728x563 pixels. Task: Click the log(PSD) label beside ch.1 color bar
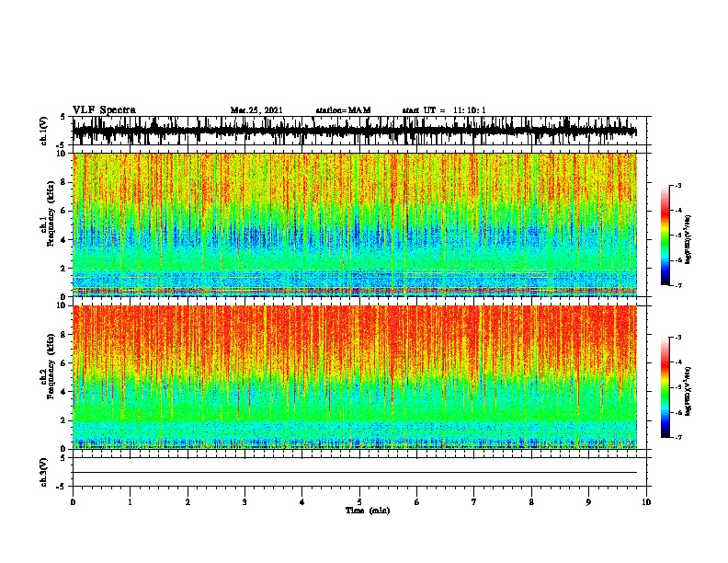click(688, 240)
